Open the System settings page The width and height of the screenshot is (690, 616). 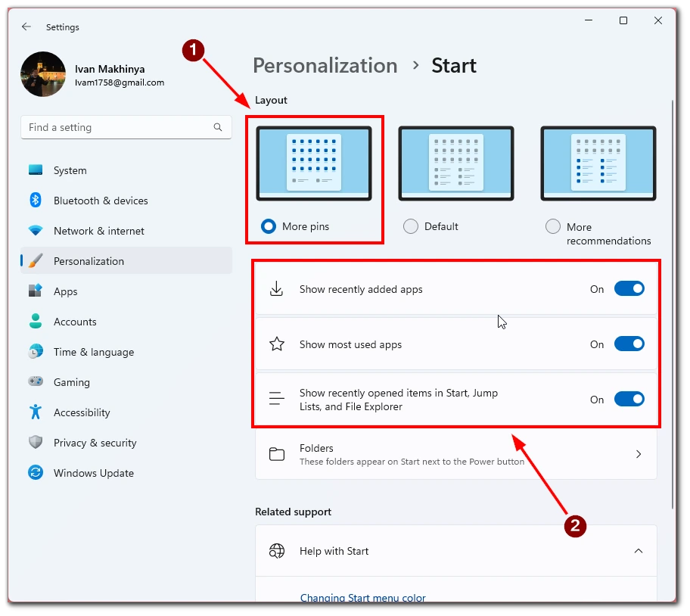pyautogui.click(x=126, y=170)
